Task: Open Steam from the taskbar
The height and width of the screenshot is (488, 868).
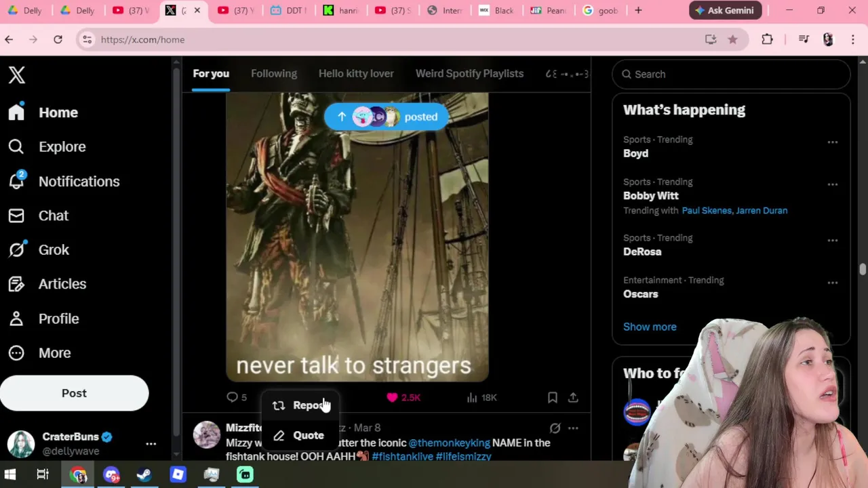Action: tap(144, 474)
